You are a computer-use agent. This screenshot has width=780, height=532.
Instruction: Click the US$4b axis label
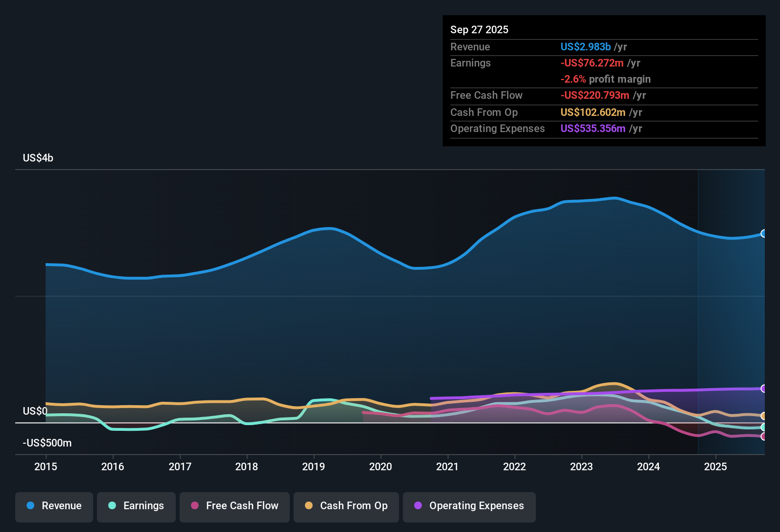(x=38, y=158)
